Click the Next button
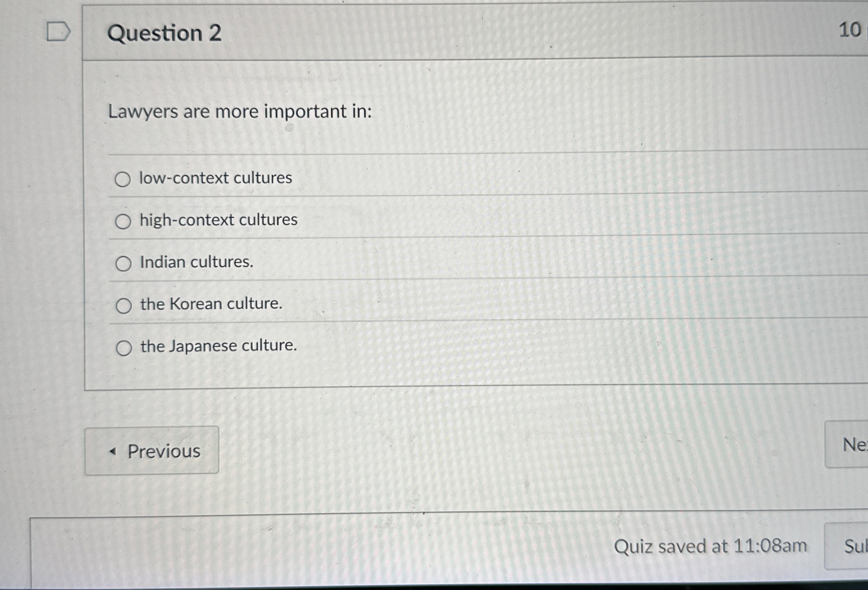The image size is (868, 590). (x=854, y=444)
